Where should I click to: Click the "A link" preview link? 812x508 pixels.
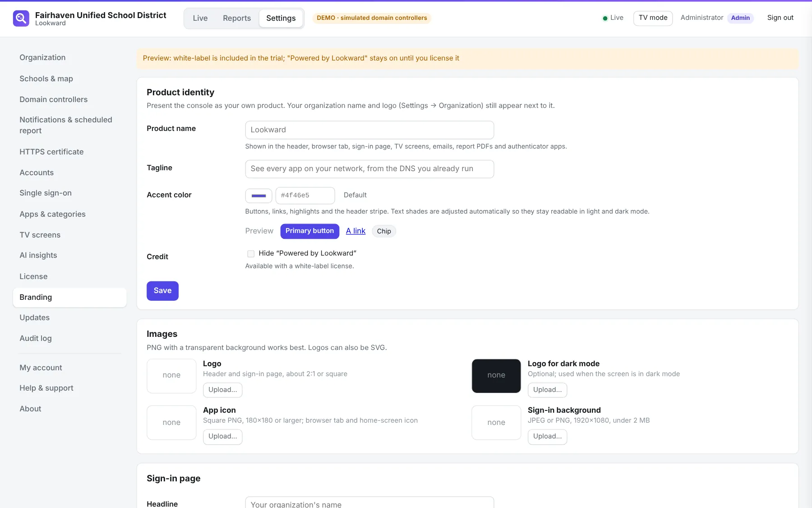click(355, 231)
